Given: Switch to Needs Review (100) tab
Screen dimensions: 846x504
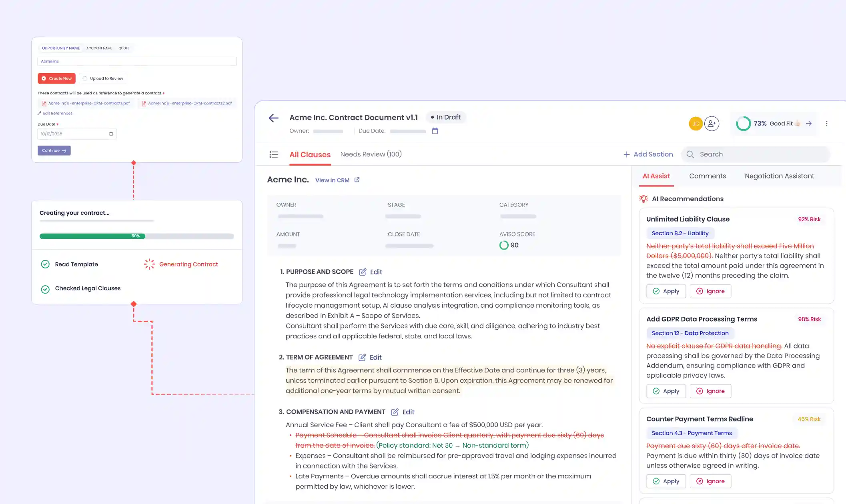Looking at the screenshot, I should tap(371, 154).
